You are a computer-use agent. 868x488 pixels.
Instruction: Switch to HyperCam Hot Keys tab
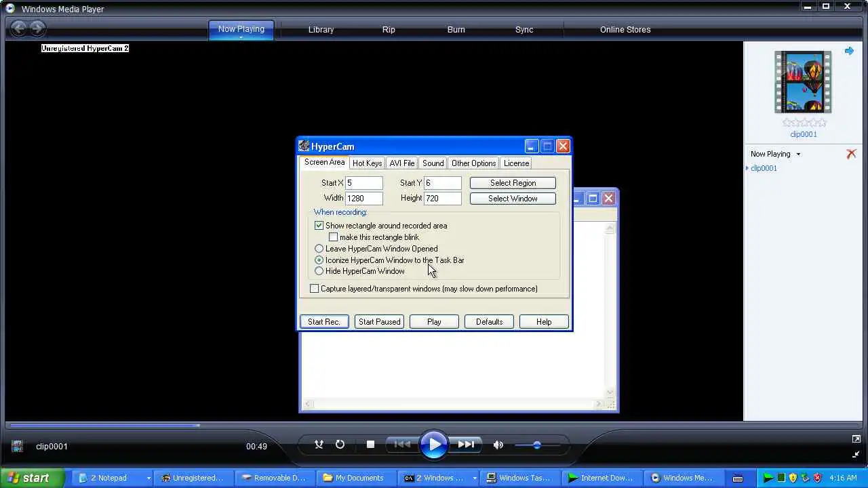[x=367, y=163]
